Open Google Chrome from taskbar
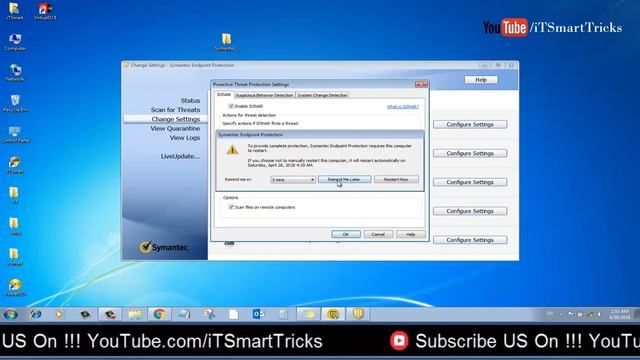This screenshot has height=360, width=640. click(159, 314)
